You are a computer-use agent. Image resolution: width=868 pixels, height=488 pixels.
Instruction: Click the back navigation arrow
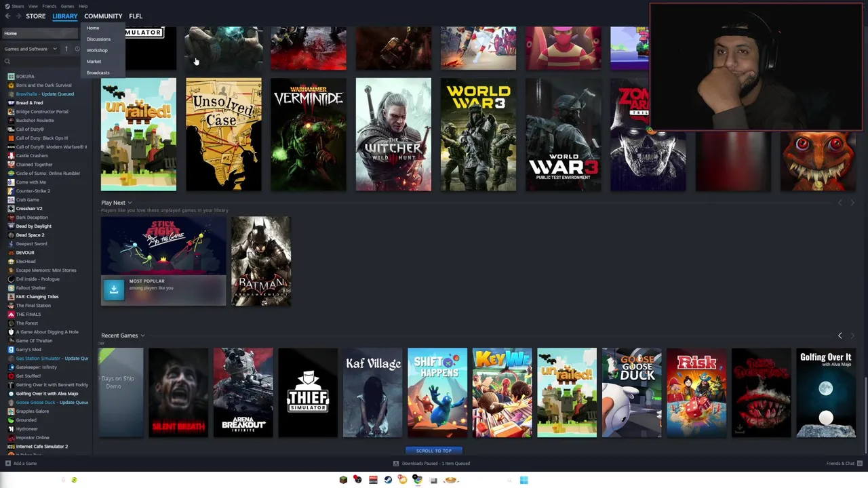pos(7,16)
